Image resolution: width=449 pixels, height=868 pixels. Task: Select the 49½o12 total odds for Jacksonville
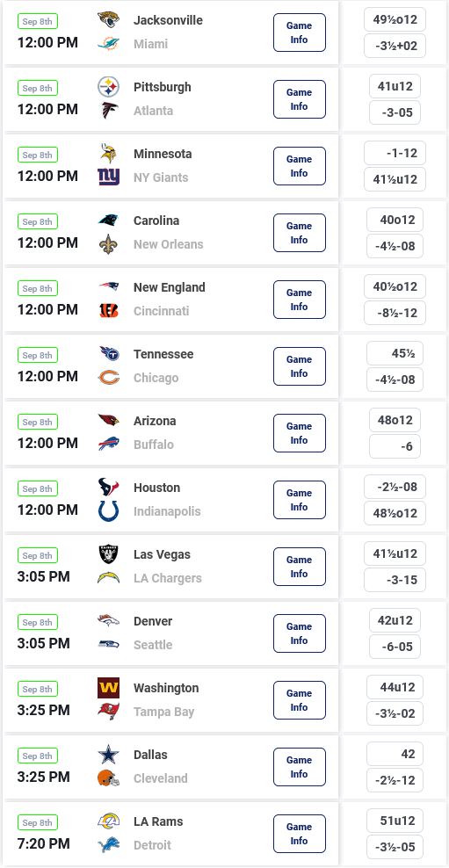(395, 19)
